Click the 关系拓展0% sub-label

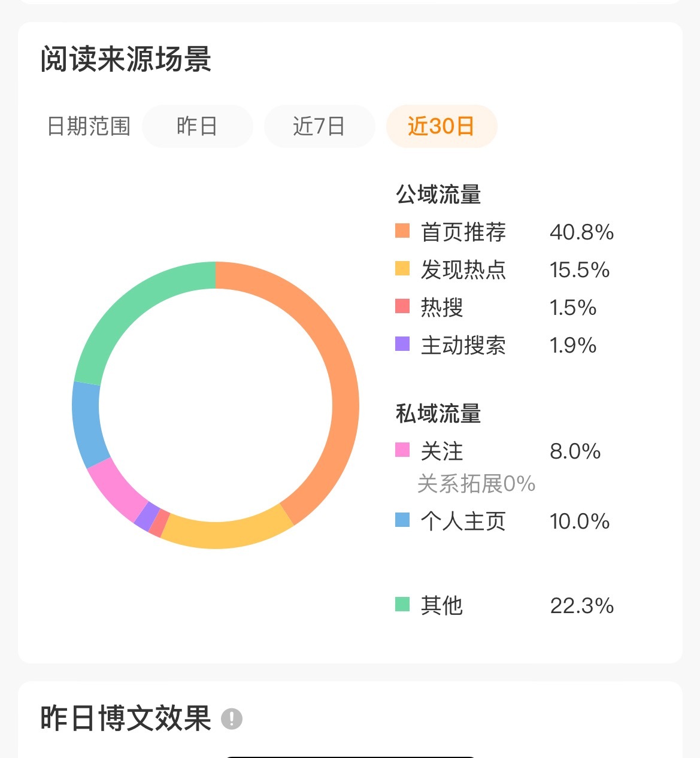[x=476, y=484]
